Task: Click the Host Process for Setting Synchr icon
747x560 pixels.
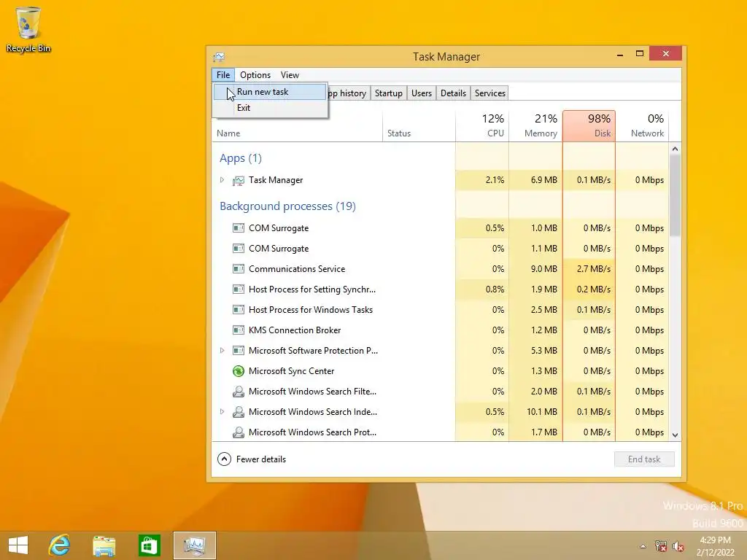Action: pos(239,289)
